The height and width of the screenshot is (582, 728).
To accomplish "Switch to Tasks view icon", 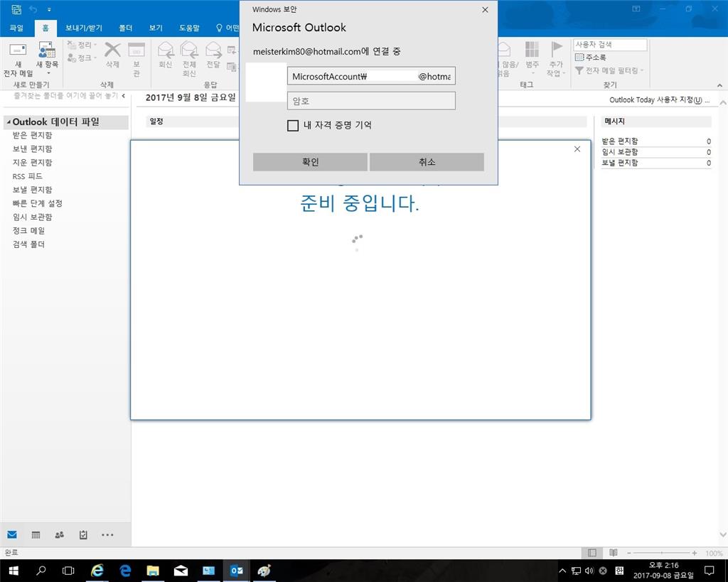I will pyautogui.click(x=83, y=534).
